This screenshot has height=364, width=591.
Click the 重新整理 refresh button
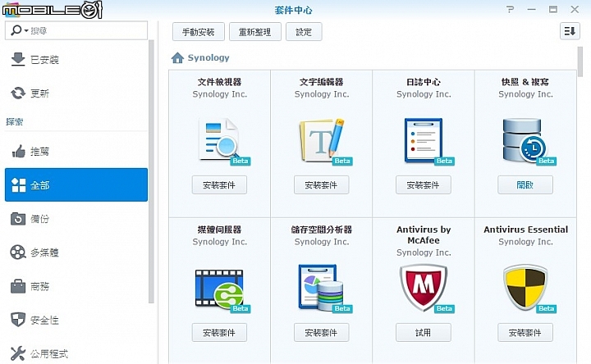click(x=254, y=32)
